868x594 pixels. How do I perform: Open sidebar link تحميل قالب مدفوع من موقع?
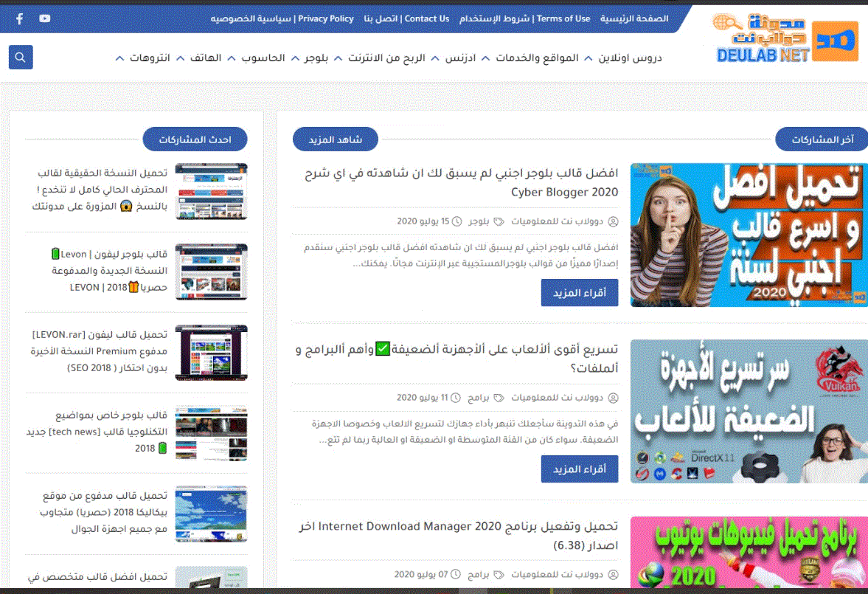tap(103, 512)
